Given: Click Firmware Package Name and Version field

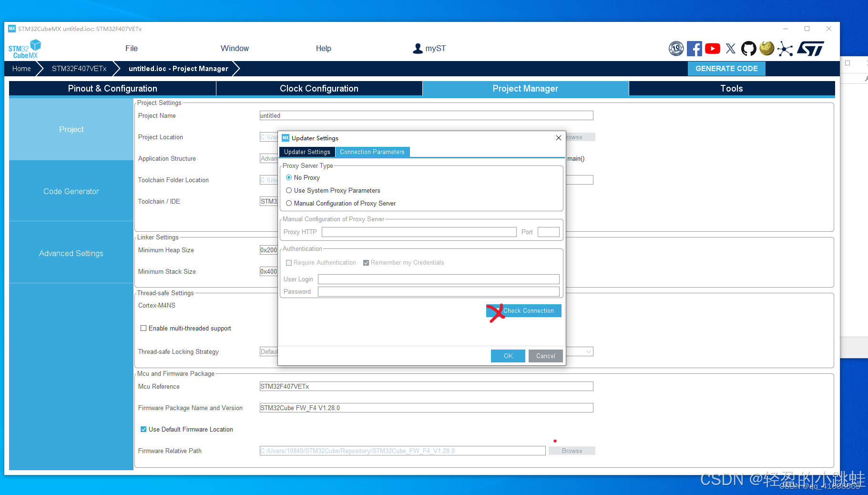Looking at the screenshot, I should pyautogui.click(x=426, y=408).
